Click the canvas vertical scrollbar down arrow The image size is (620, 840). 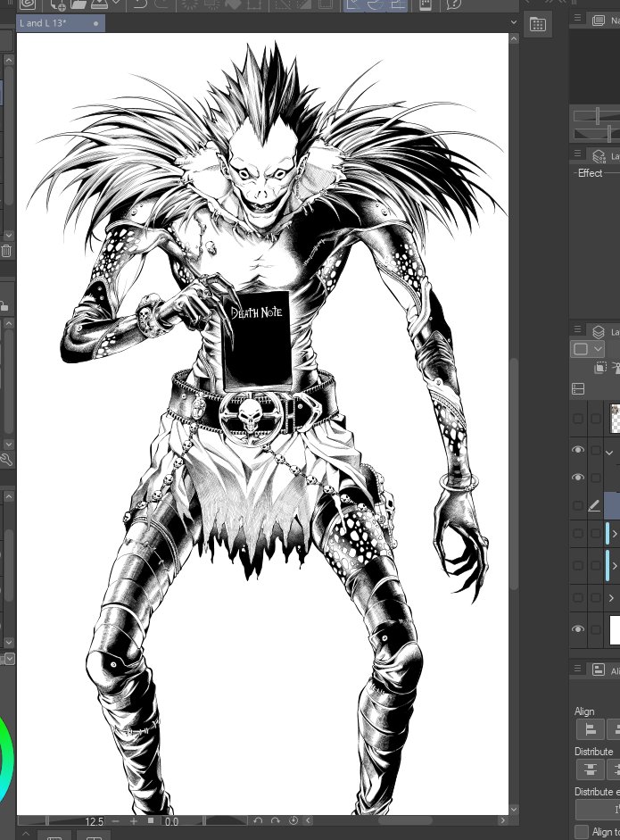click(x=514, y=810)
